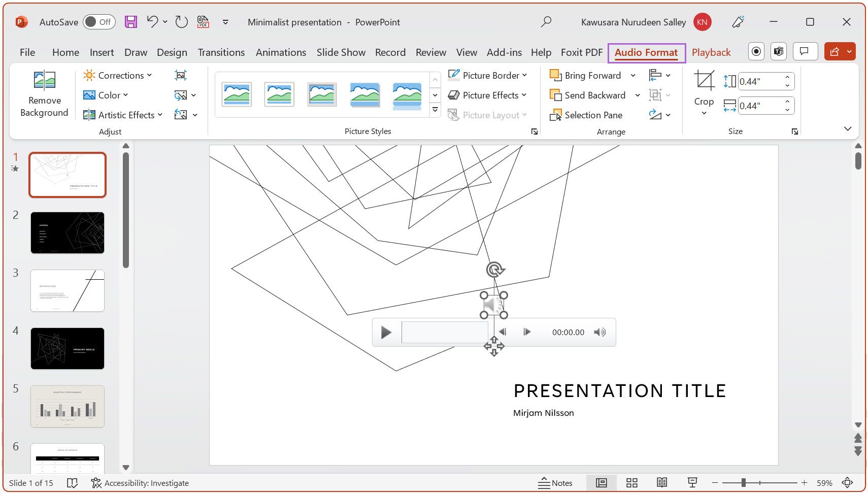868x493 pixels.
Task: Click the Selection Pane button
Action: [x=586, y=115]
